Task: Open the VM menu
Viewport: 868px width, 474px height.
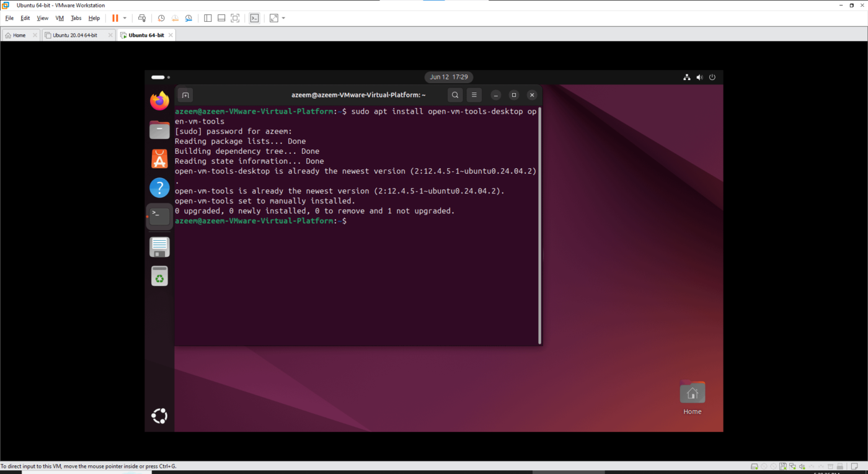Action: point(60,18)
